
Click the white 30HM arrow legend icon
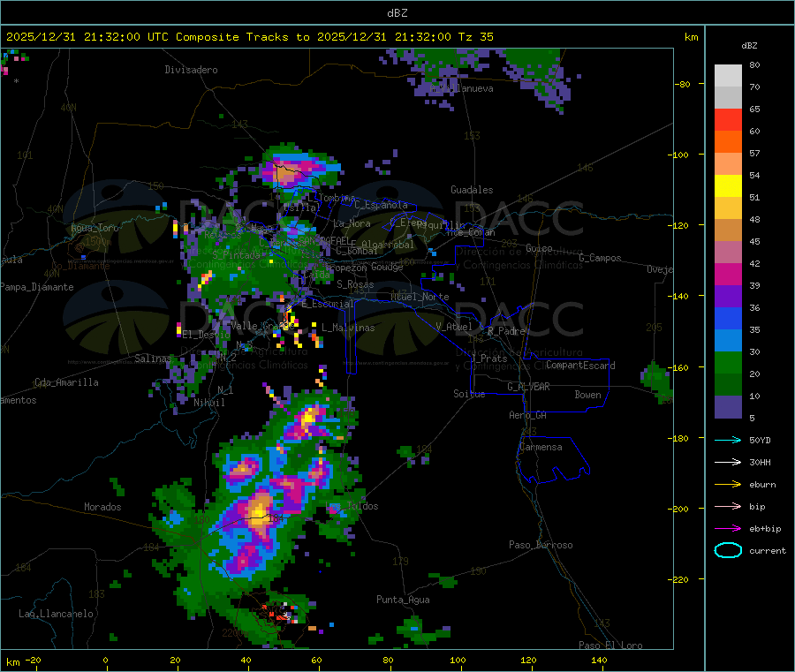728,462
